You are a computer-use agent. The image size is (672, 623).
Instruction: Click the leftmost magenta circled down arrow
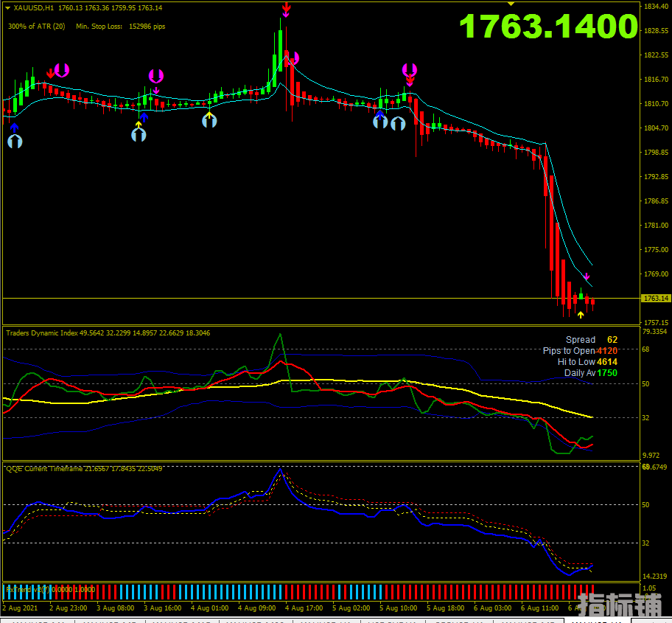pyautogui.click(x=62, y=70)
